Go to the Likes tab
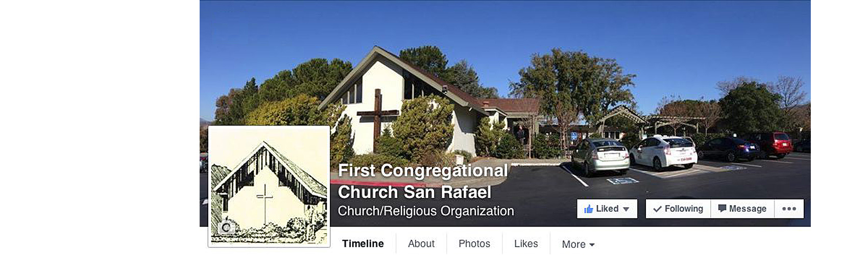 click(x=526, y=244)
